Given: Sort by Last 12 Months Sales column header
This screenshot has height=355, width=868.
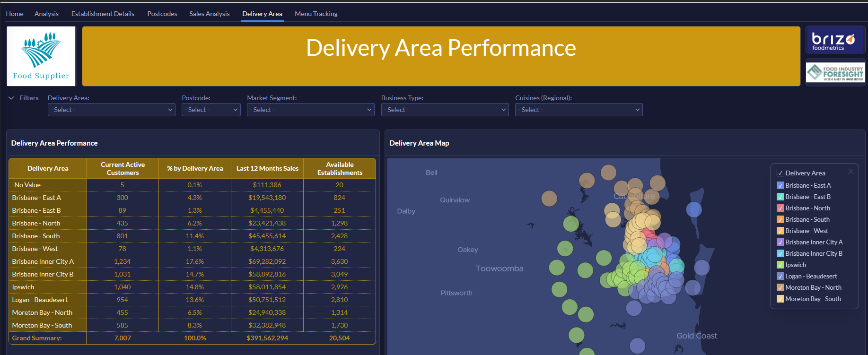Looking at the screenshot, I should click(267, 168).
